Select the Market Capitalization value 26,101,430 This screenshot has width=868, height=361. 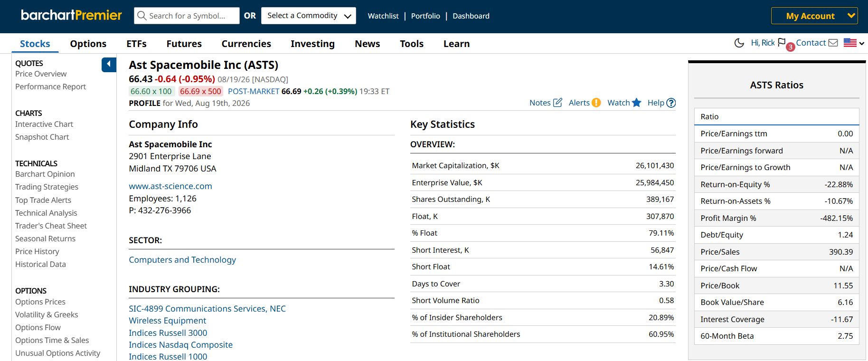[x=654, y=165]
